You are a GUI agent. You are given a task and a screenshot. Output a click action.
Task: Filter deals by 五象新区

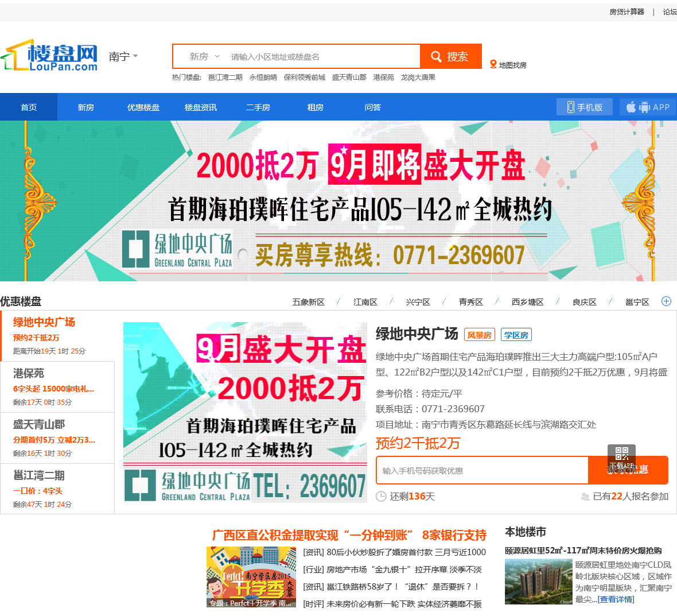point(308,302)
